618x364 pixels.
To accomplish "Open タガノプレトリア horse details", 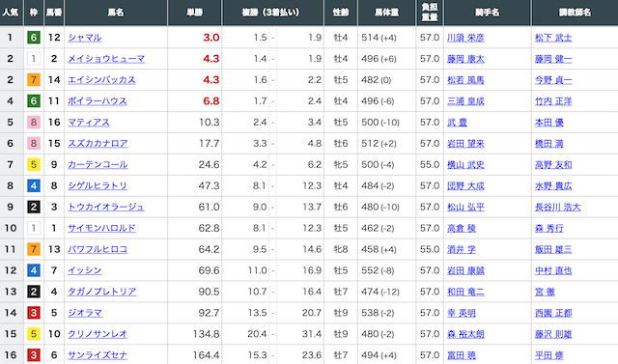I will [102, 292].
